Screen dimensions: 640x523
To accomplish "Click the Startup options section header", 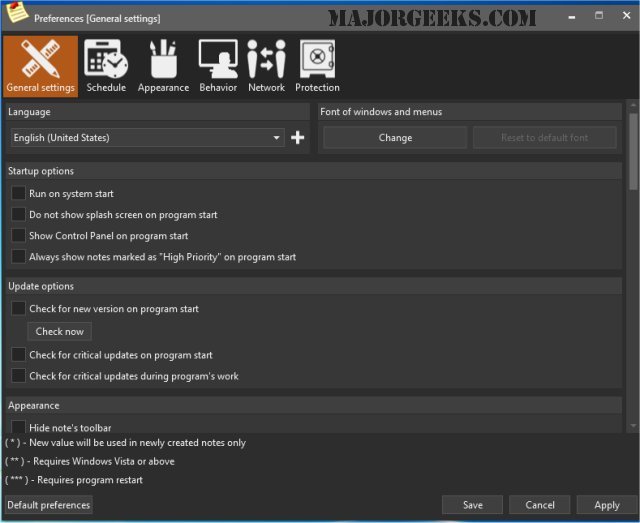I will tap(314, 171).
